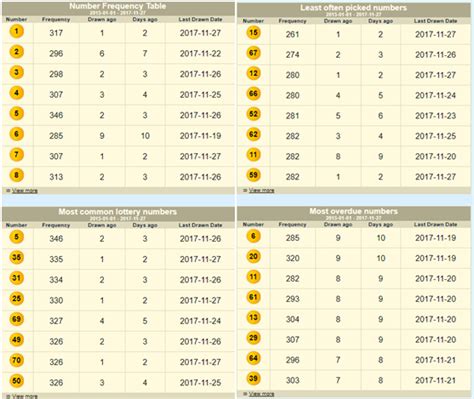Select ball 2 in Number Frequency Table

point(16,52)
